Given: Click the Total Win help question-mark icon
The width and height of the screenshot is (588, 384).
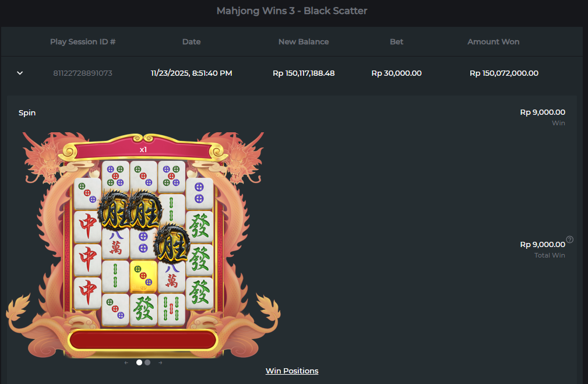Looking at the screenshot, I should (569, 239).
